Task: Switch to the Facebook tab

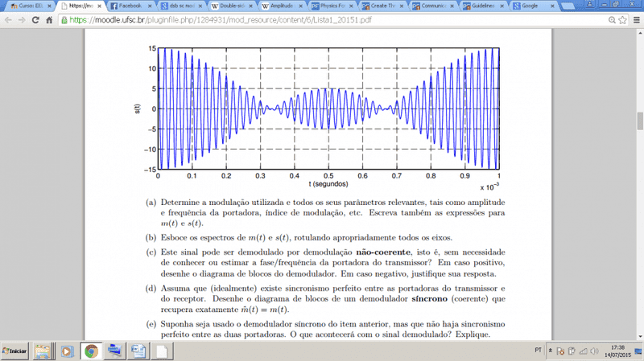Action: [129, 6]
